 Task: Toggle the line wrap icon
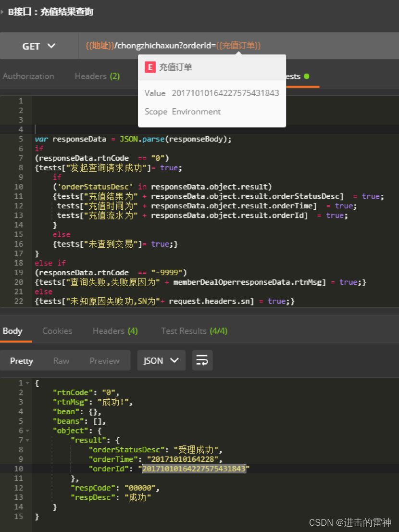point(202,360)
